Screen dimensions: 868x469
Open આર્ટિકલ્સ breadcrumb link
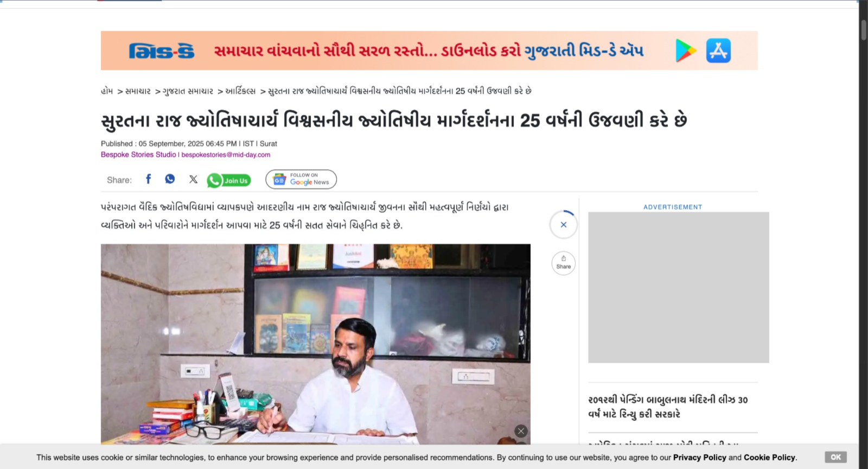pos(240,91)
